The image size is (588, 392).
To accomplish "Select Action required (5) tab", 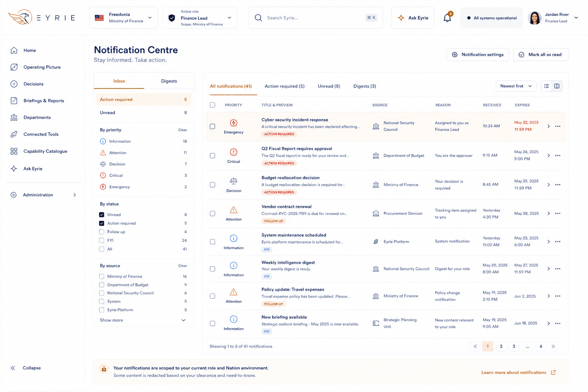I will pos(284,87).
